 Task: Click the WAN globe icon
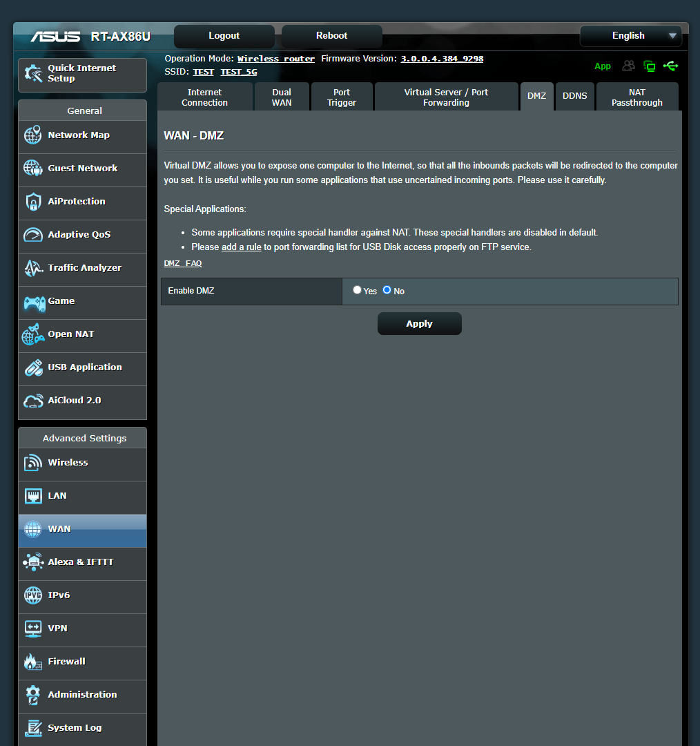pyautogui.click(x=33, y=529)
